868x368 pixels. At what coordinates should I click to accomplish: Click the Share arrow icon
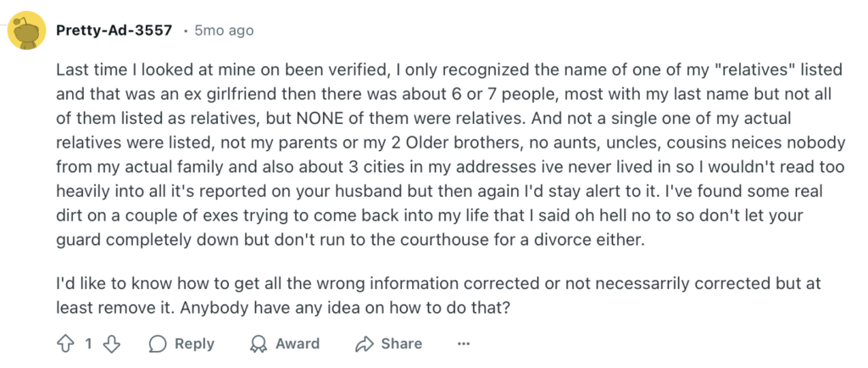tap(364, 344)
